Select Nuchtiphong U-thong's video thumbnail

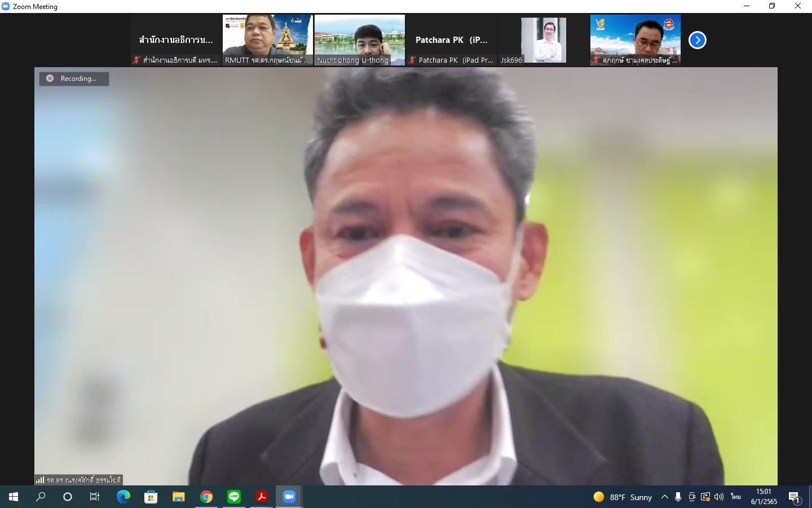pos(359,40)
